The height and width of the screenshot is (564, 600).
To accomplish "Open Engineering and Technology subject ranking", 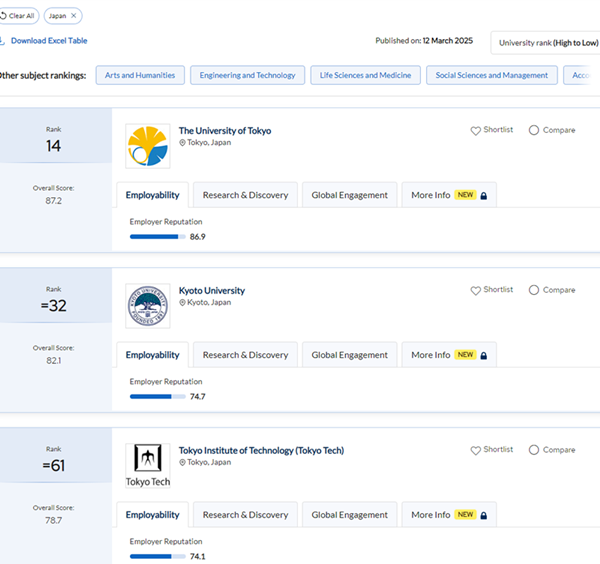I will (247, 75).
